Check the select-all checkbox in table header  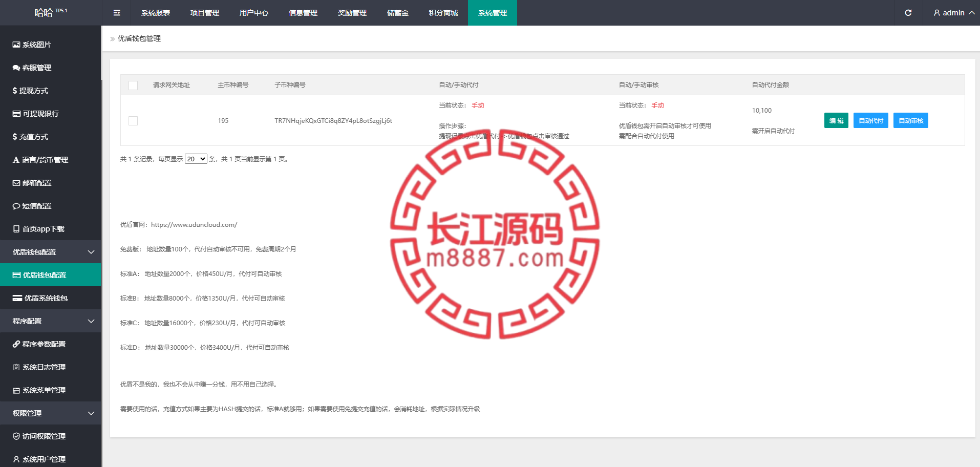coord(133,85)
